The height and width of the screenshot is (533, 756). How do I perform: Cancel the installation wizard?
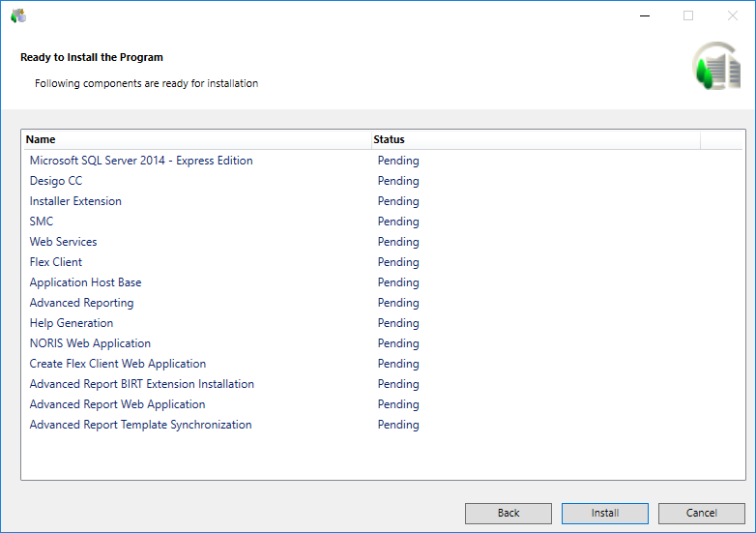click(x=701, y=513)
